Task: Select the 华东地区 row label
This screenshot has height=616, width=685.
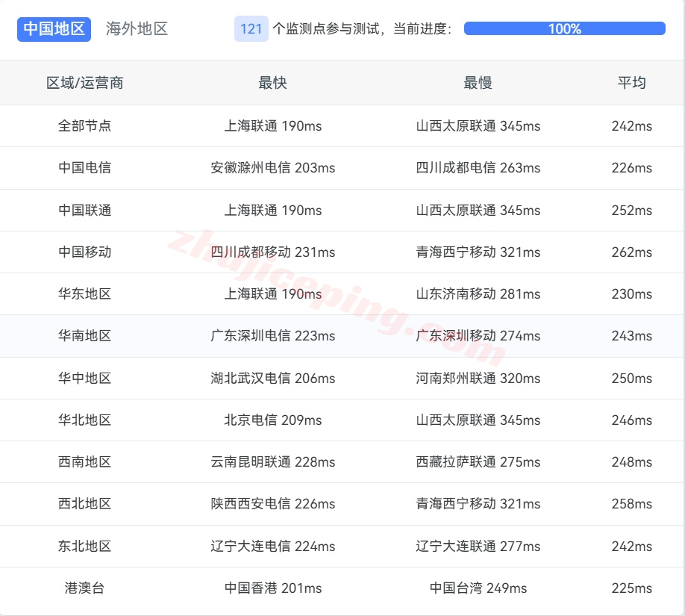Action: [x=85, y=293]
